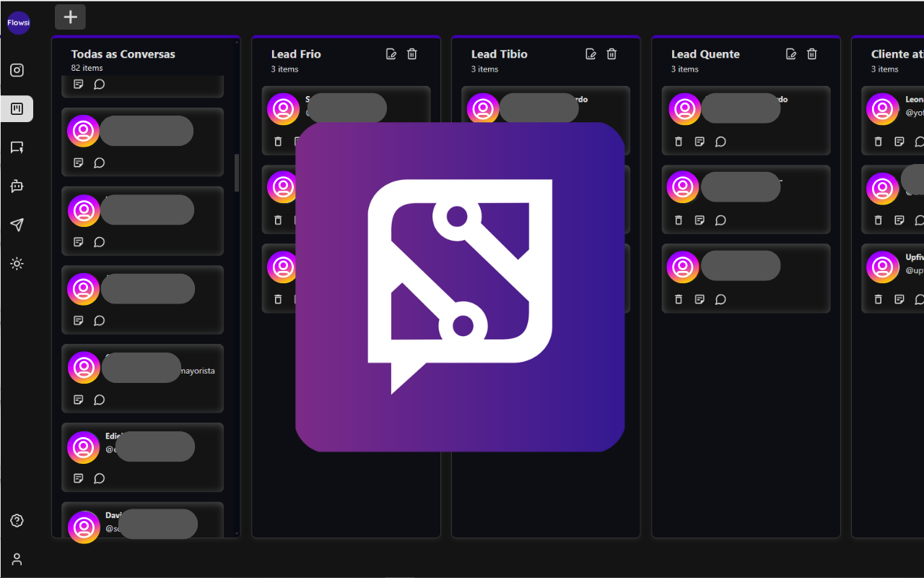Open the chat of the first Lead Quente card
This screenshot has height=578, width=924.
click(x=720, y=142)
